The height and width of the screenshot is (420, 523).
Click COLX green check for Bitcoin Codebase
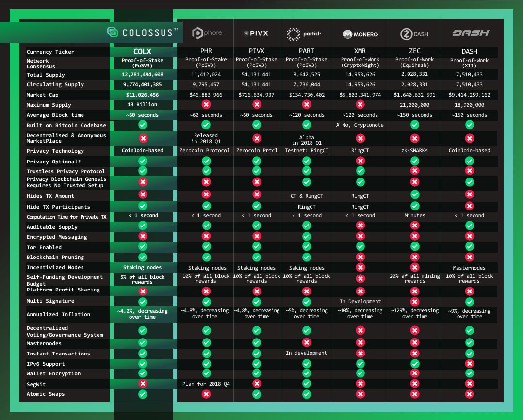[x=143, y=125]
